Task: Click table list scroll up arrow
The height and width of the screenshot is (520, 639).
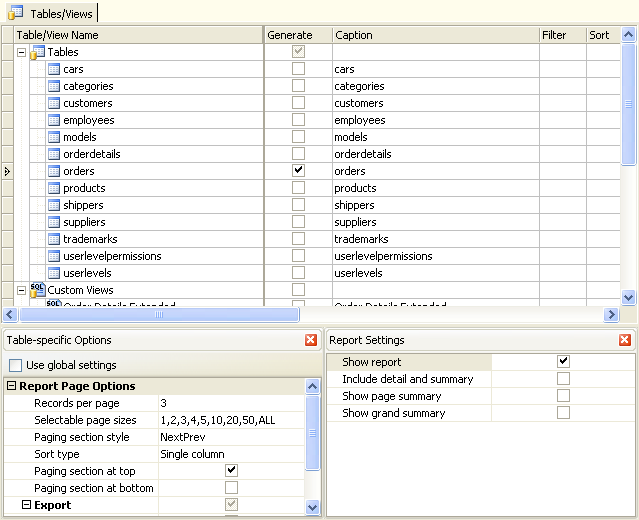Action: [x=628, y=35]
